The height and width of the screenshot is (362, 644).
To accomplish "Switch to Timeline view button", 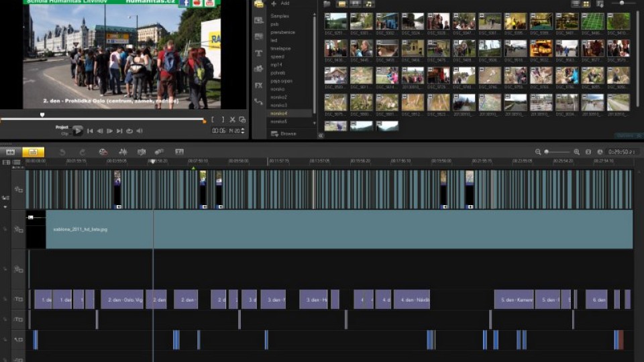I will [33, 152].
